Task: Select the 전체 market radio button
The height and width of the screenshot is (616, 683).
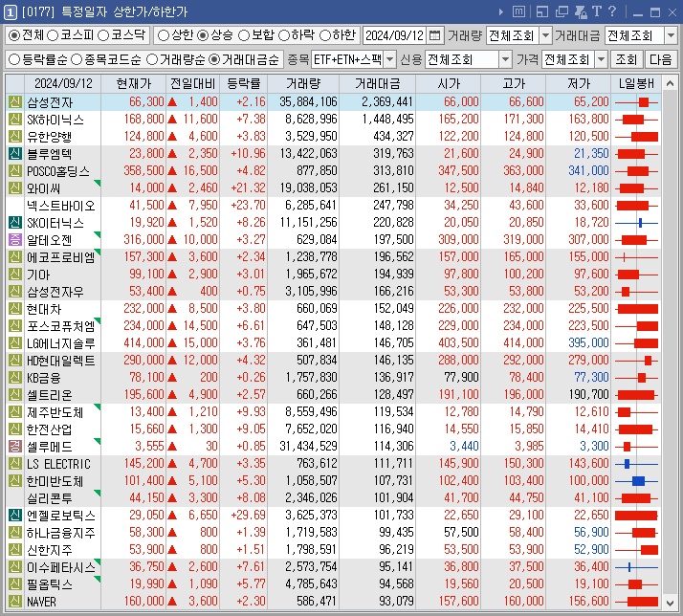Action: pyautogui.click(x=14, y=35)
